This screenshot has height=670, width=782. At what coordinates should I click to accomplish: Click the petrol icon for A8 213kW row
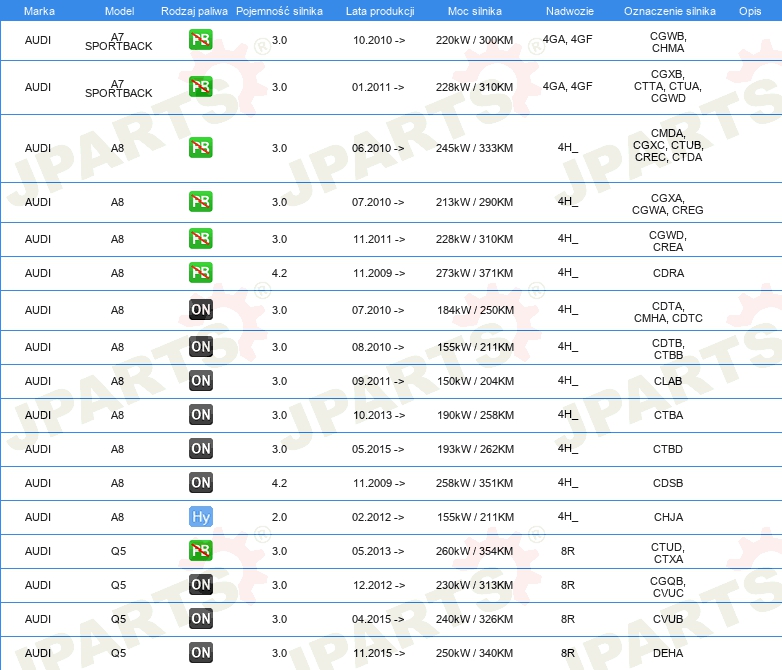coord(200,202)
